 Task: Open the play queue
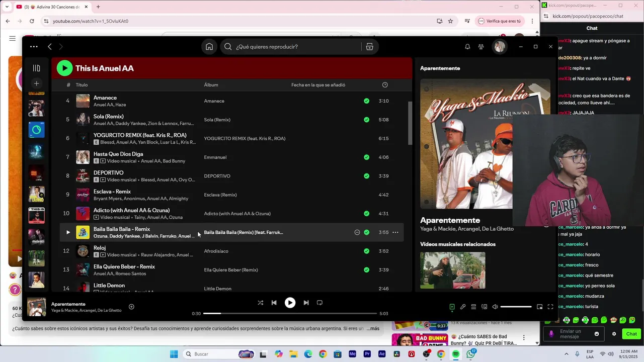(473, 307)
